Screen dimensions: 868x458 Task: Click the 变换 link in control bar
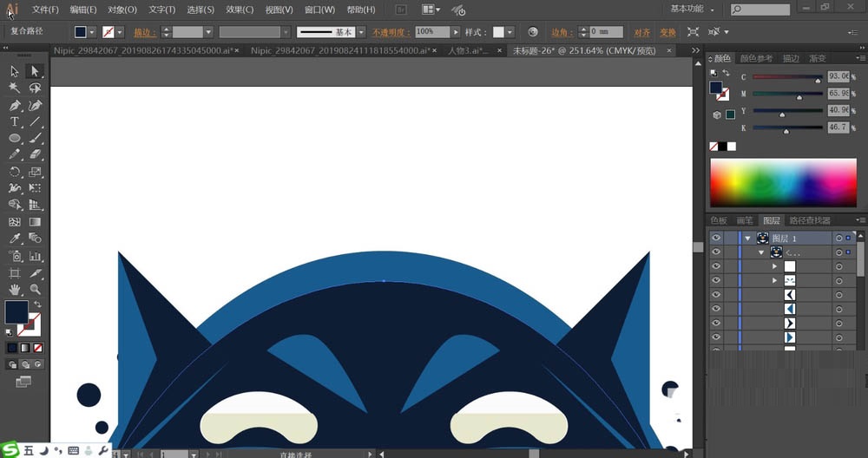[x=667, y=32]
